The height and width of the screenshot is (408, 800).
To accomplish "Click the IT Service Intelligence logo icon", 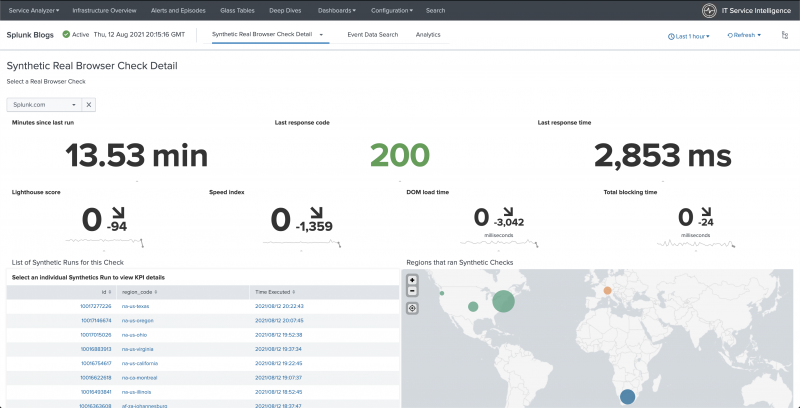I will [x=709, y=11].
